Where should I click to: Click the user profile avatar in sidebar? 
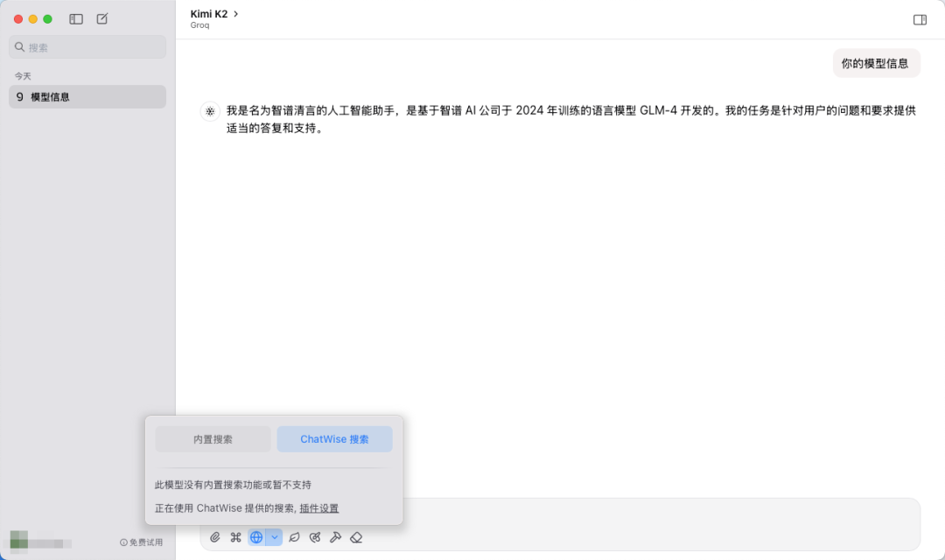tap(19, 540)
